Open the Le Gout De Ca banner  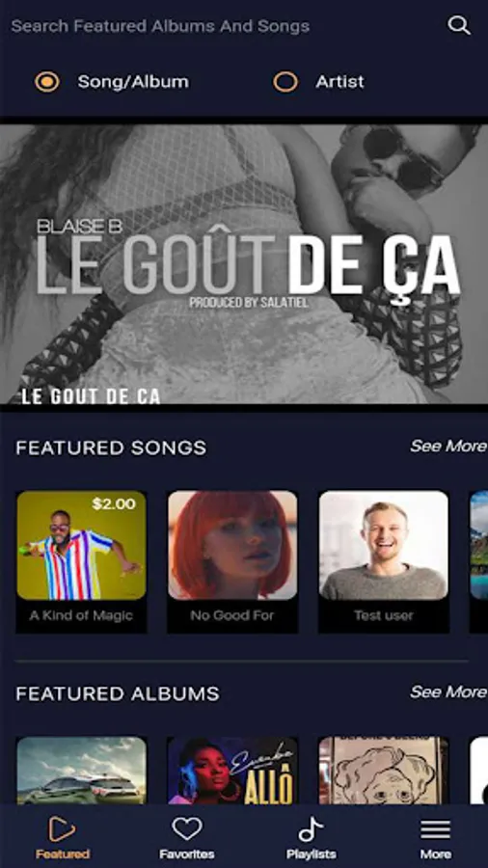[244, 264]
